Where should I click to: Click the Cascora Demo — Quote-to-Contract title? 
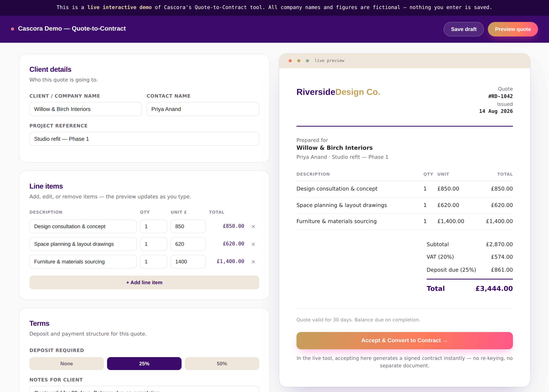(72, 28)
